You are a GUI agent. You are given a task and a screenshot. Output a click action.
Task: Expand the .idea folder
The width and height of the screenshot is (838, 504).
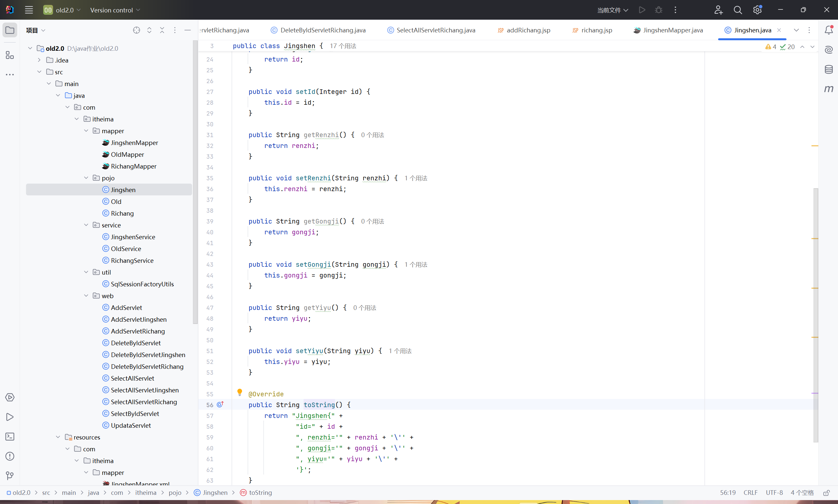point(39,60)
